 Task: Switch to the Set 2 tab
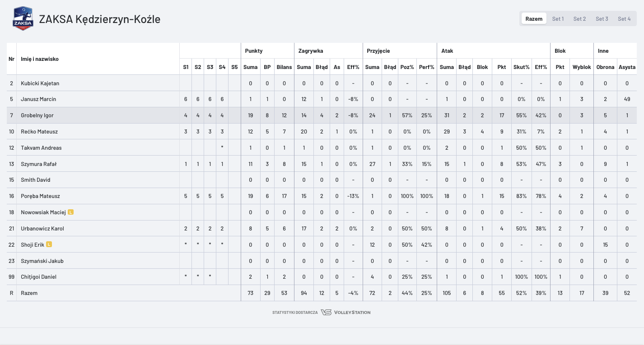(579, 18)
